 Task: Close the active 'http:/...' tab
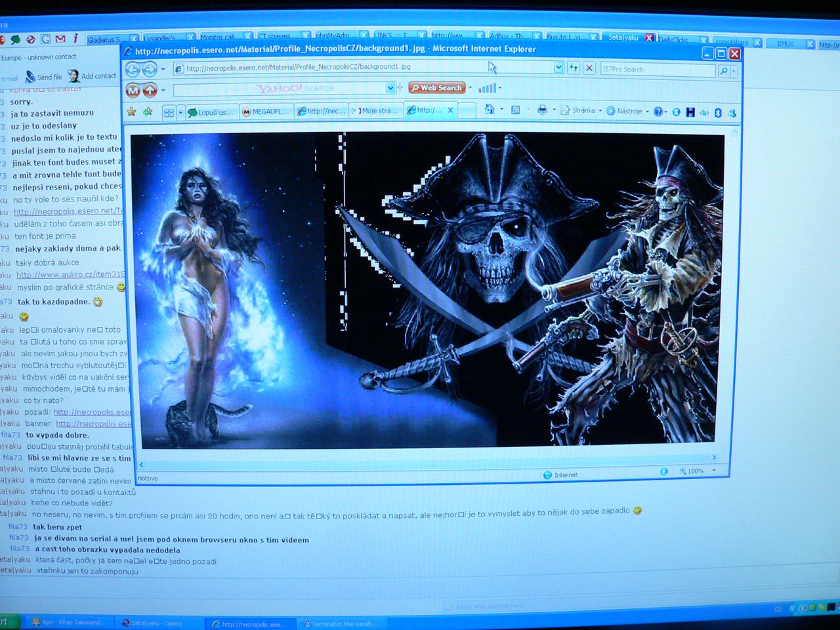[450, 110]
